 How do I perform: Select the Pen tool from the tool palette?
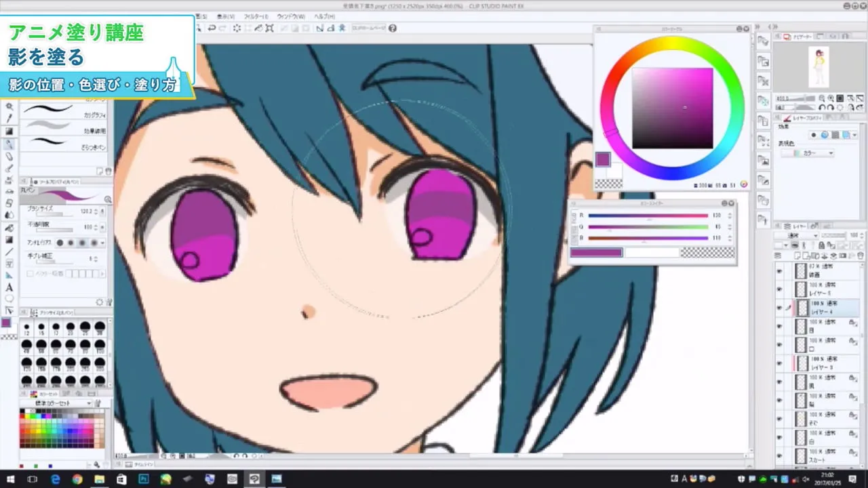[x=9, y=144]
